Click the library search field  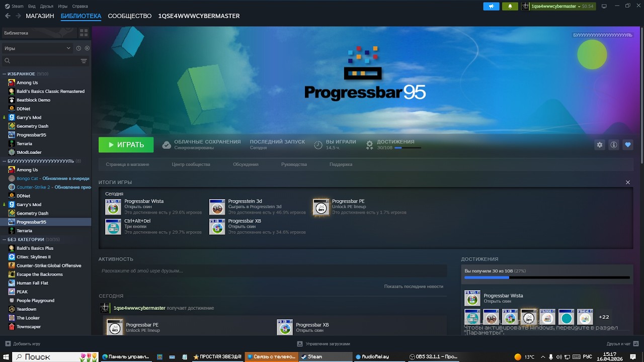pos(40,61)
